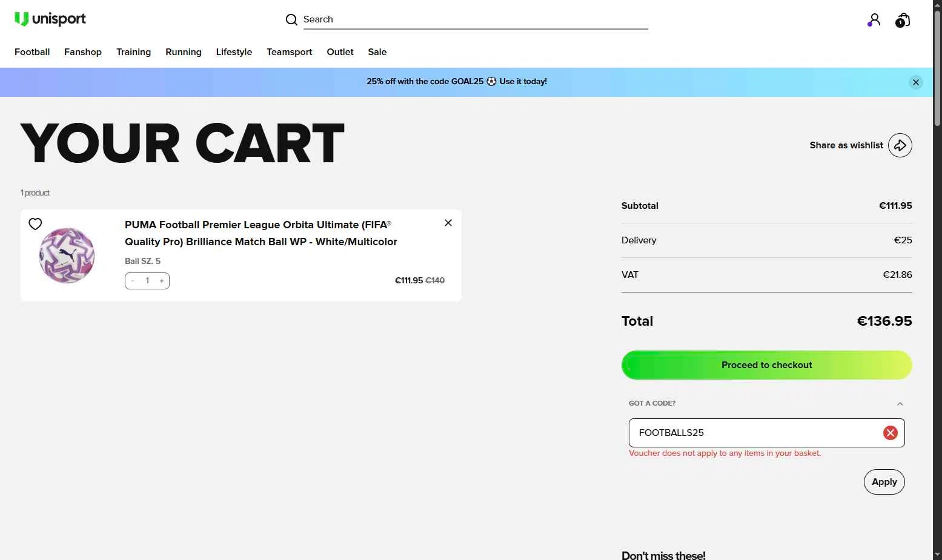Open the Outlet menu
The image size is (942, 560).
tap(340, 52)
